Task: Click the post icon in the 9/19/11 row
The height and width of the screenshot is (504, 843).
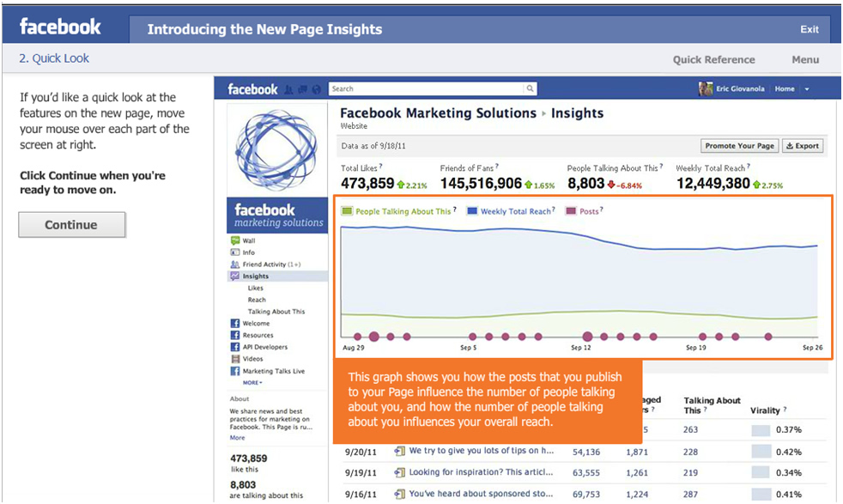Action: (x=399, y=473)
